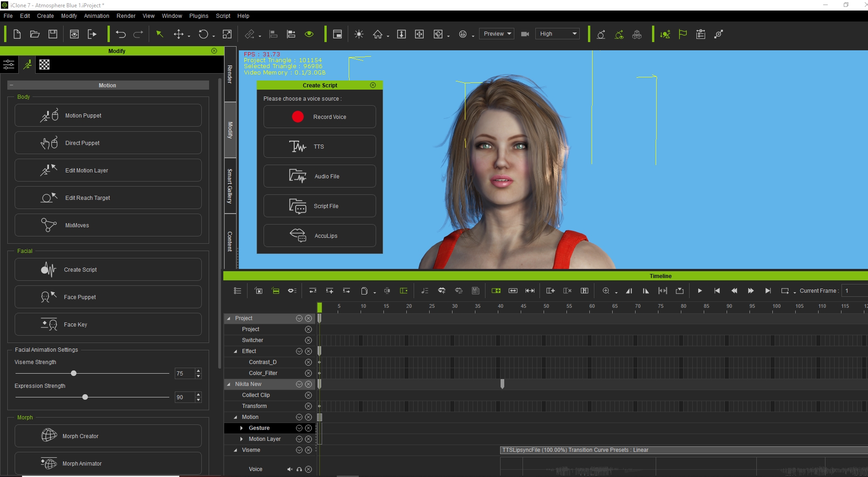Adjust the Expression Strength slider handle
Image resolution: width=868 pixels, height=477 pixels.
click(x=85, y=397)
